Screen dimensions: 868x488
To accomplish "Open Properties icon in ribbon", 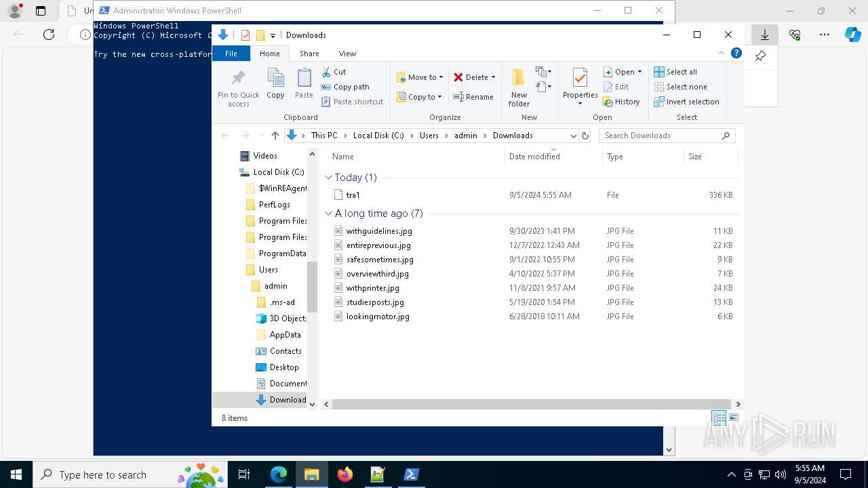I will pyautogui.click(x=580, y=79).
